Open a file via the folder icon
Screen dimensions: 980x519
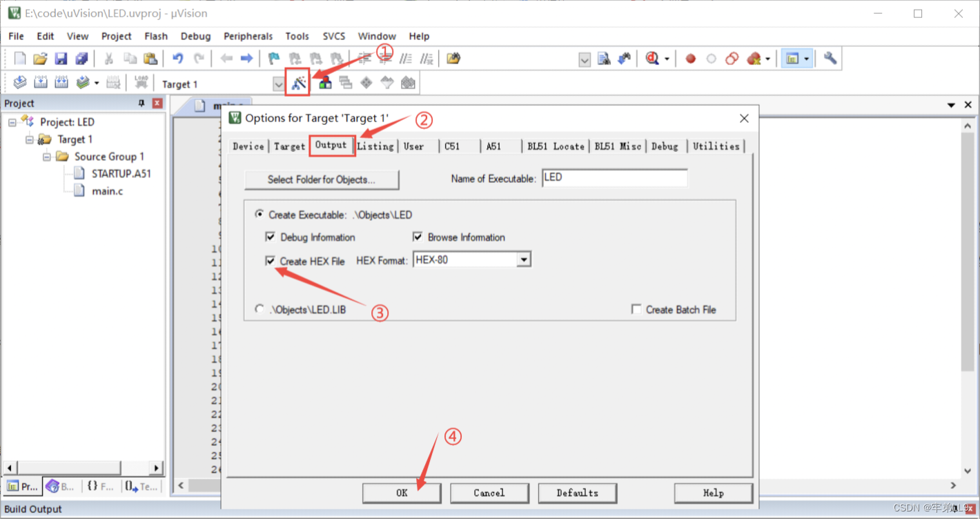click(40, 59)
